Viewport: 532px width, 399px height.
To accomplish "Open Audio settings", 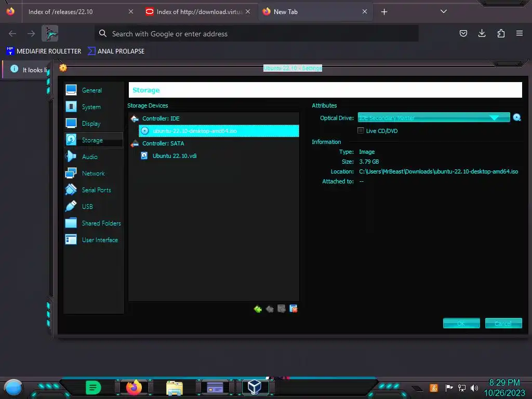I will pos(94,156).
